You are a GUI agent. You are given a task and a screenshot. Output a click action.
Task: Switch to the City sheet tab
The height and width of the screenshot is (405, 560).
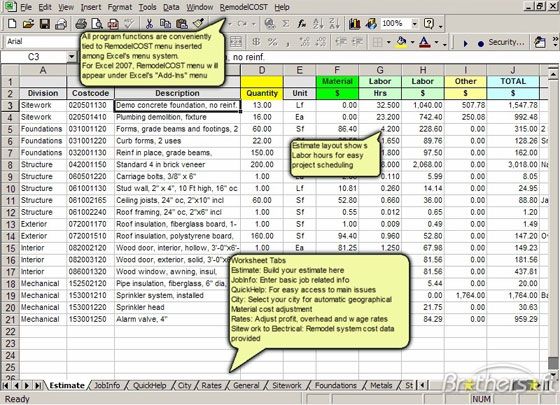click(184, 385)
